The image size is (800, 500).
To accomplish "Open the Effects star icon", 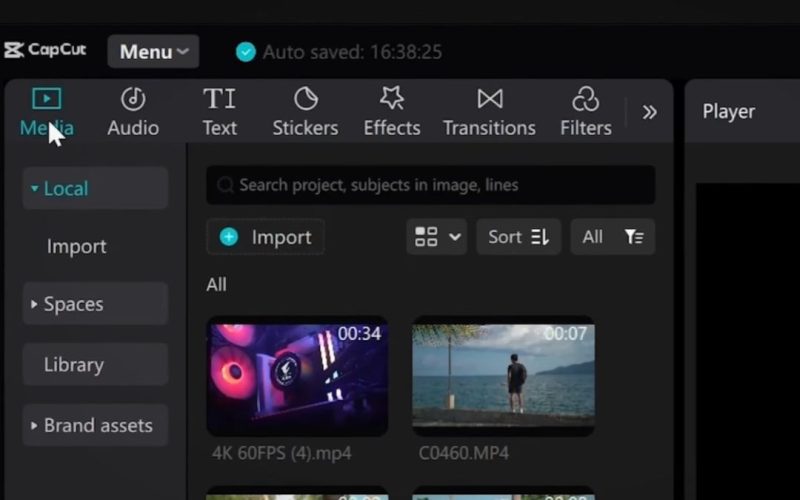I will click(391, 99).
